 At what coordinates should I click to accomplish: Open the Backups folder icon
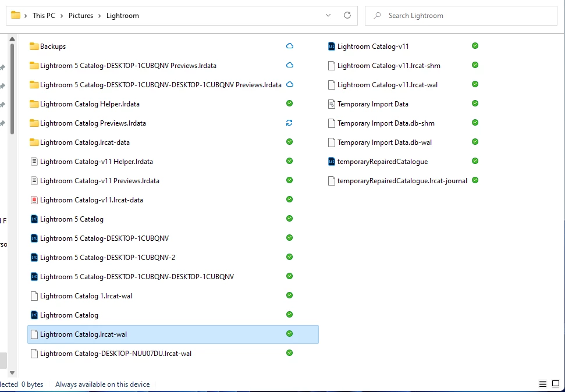34,46
